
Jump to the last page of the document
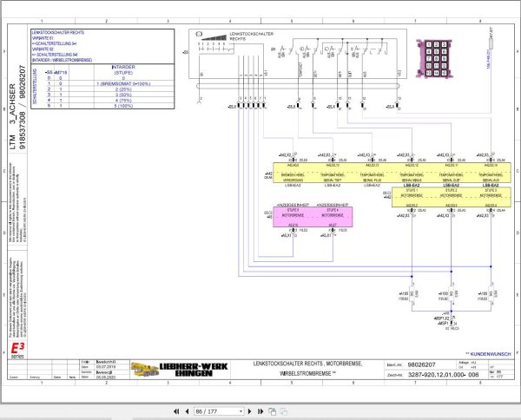click(260, 411)
